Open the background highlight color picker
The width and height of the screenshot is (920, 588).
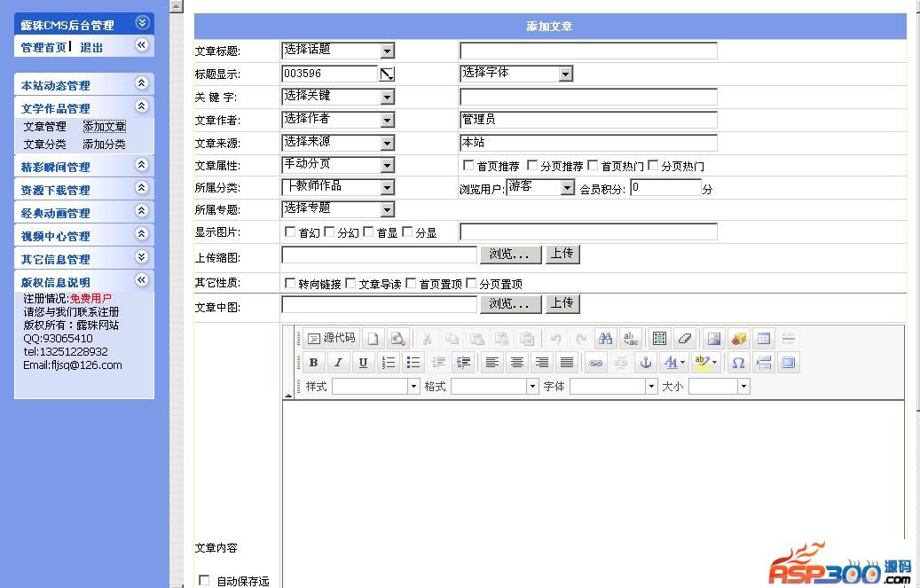[705, 363]
